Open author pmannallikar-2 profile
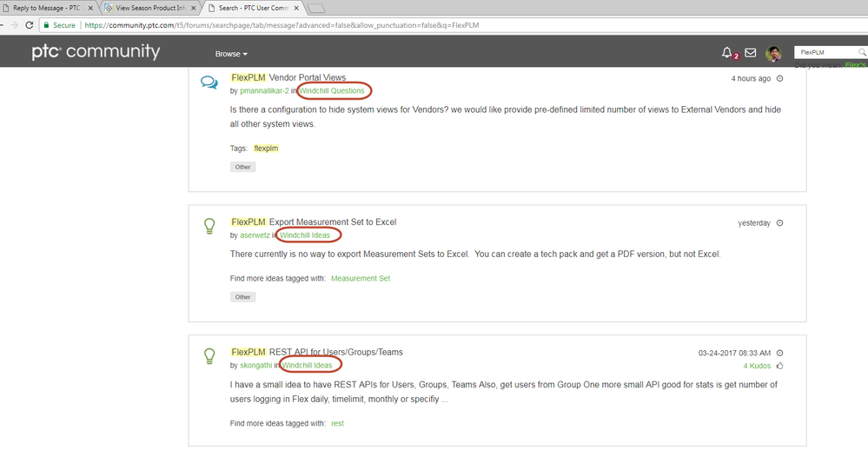This screenshot has height=450, width=868. (264, 90)
